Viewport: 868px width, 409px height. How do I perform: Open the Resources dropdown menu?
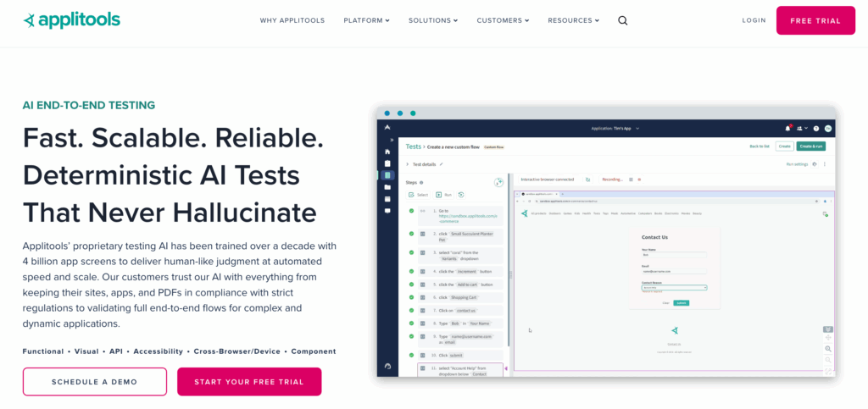click(x=574, y=21)
